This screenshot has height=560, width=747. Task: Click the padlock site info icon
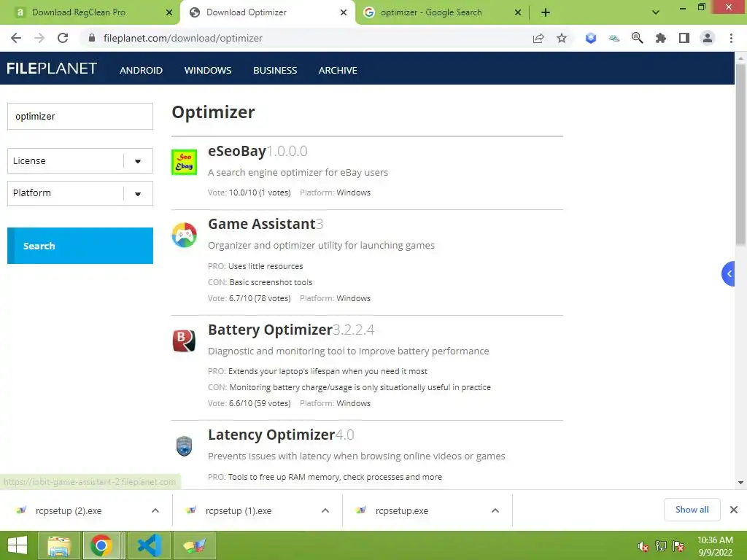(92, 38)
